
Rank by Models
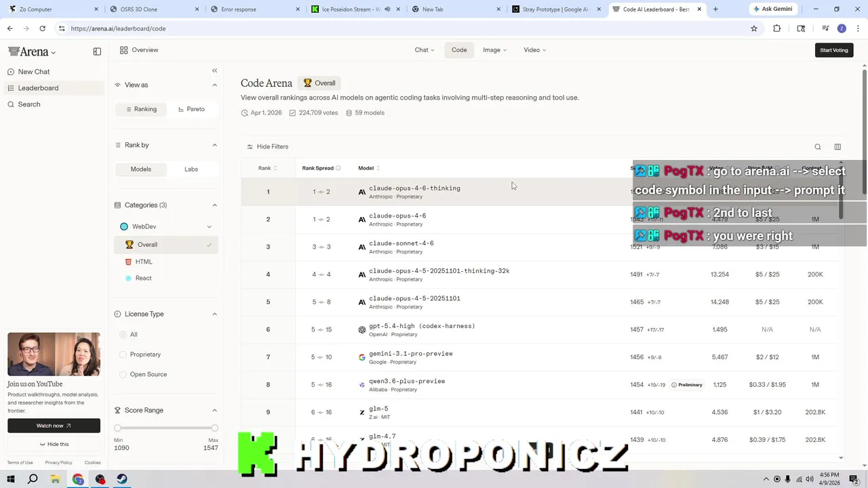pyautogui.click(x=140, y=169)
